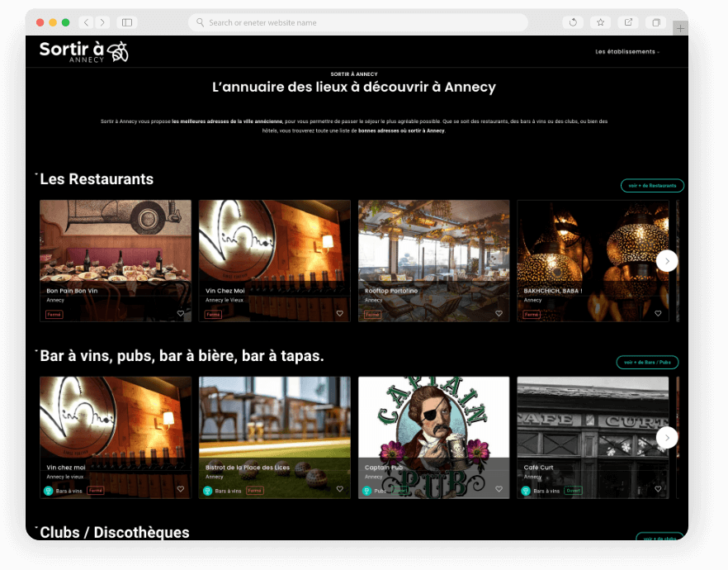
Task: Click the Annecy le Vieux location on restaurant Vin Chez Moi
Action: (x=225, y=300)
